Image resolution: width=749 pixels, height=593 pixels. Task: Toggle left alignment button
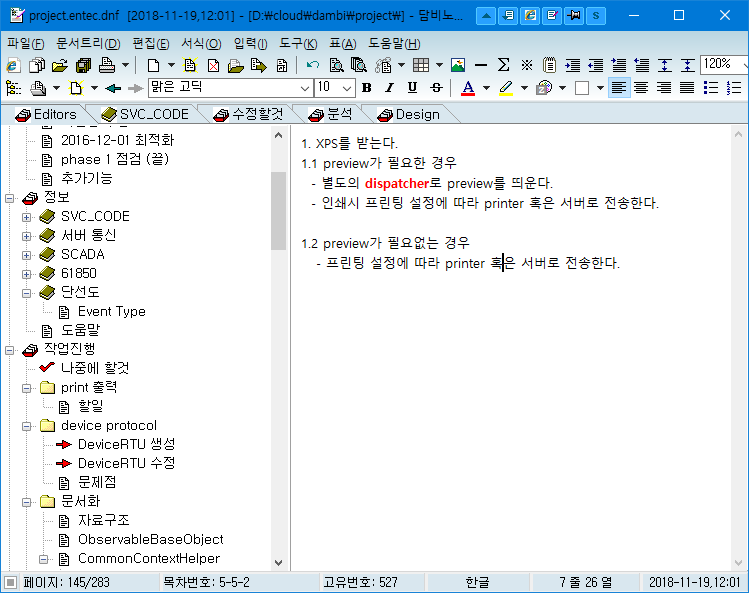619,88
